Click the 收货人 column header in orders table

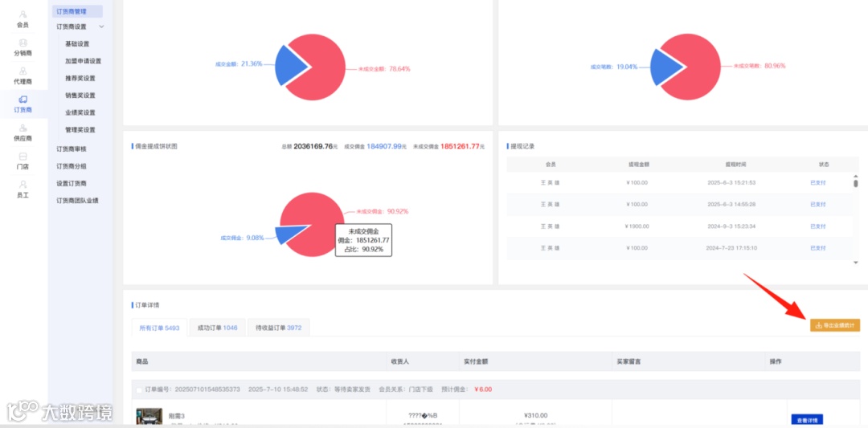point(399,361)
